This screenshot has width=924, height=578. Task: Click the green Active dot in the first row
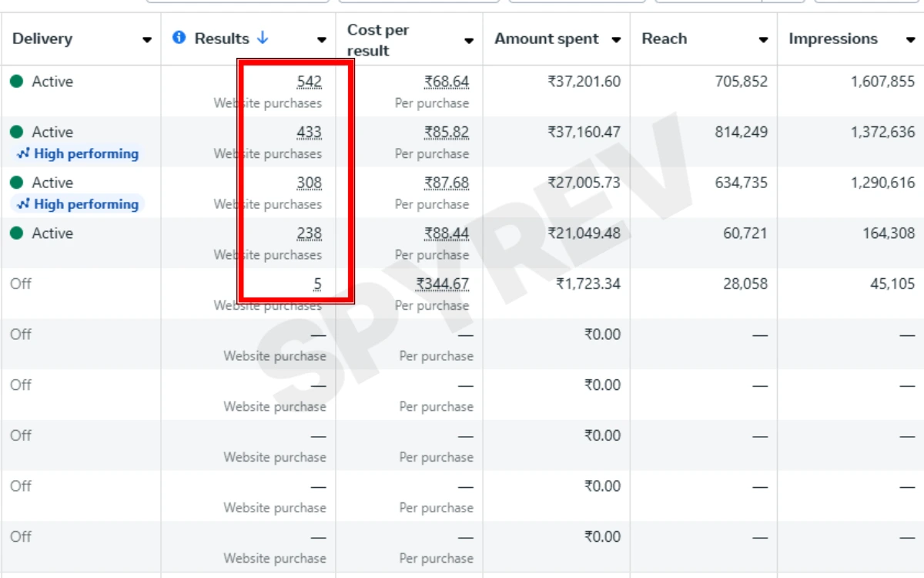(17, 82)
